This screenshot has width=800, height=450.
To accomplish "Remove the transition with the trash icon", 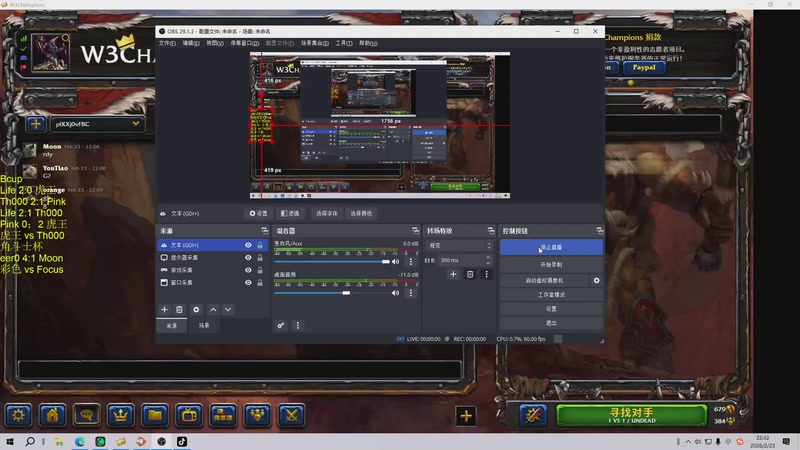I will tap(470, 274).
